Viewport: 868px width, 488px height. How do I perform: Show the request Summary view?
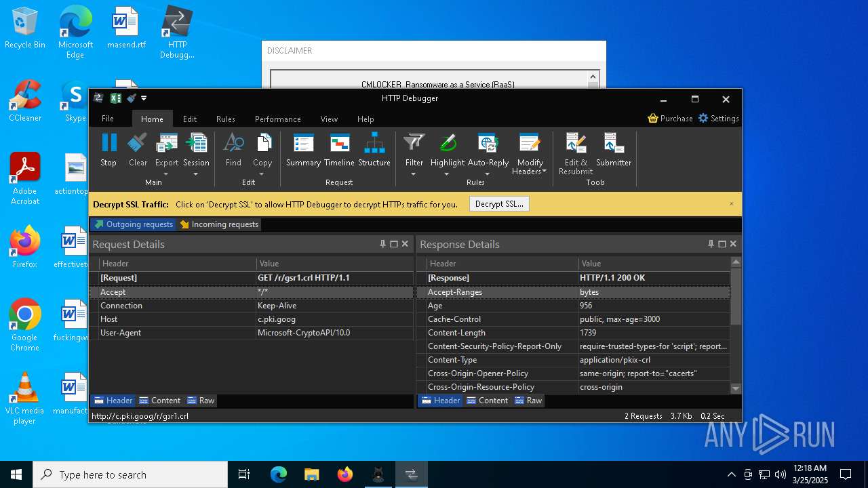tap(303, 150)
